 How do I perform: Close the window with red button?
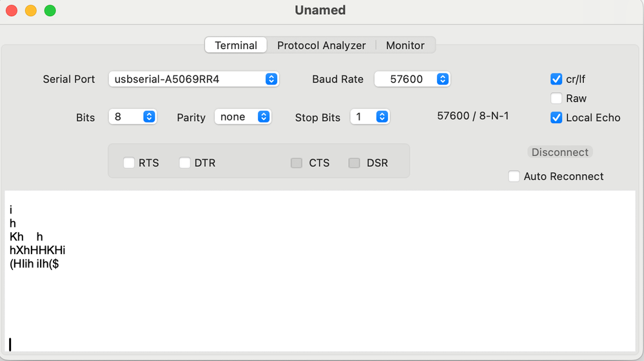(x=11, y=11)
